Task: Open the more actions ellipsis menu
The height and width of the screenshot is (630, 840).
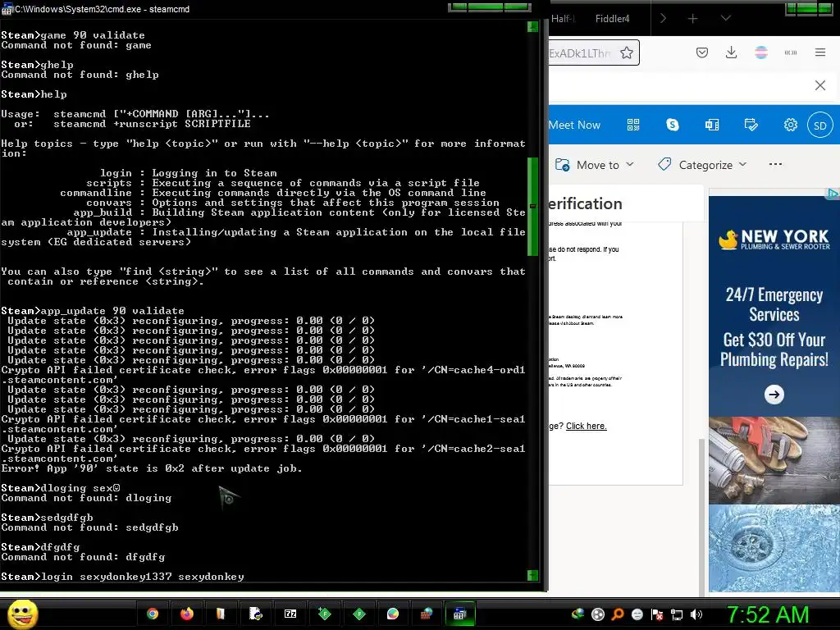Action: (775, 164)
